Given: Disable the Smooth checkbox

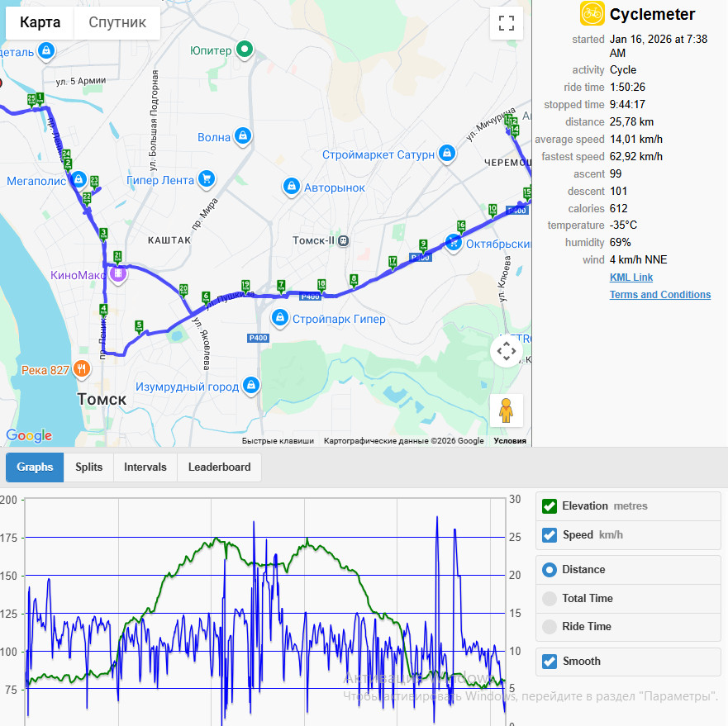Looking at the screenshot, I should pos(550,661).
